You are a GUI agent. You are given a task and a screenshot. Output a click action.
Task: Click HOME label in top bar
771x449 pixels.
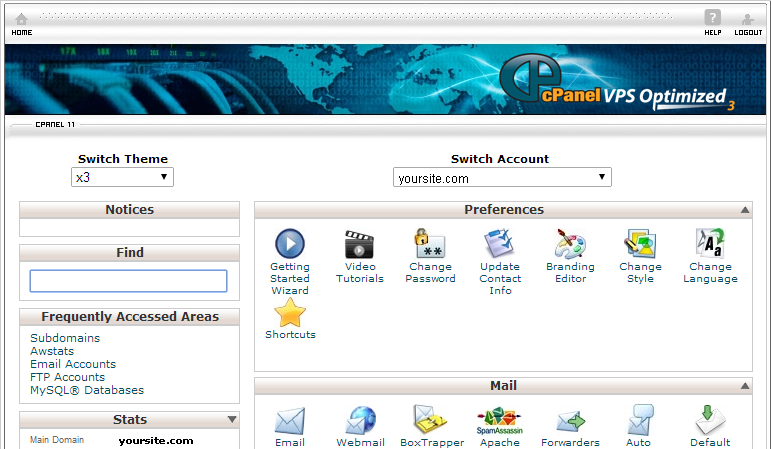coord(22,32)
